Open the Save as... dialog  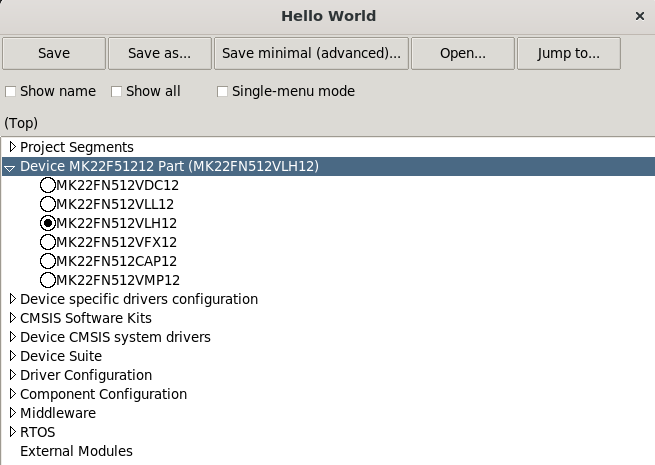[159, 53]
